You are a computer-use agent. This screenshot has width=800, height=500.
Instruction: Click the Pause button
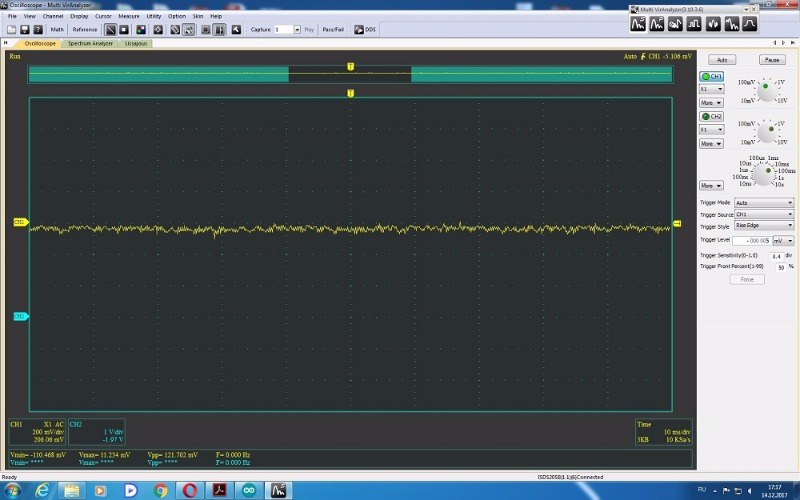click(x=772, y=60)
